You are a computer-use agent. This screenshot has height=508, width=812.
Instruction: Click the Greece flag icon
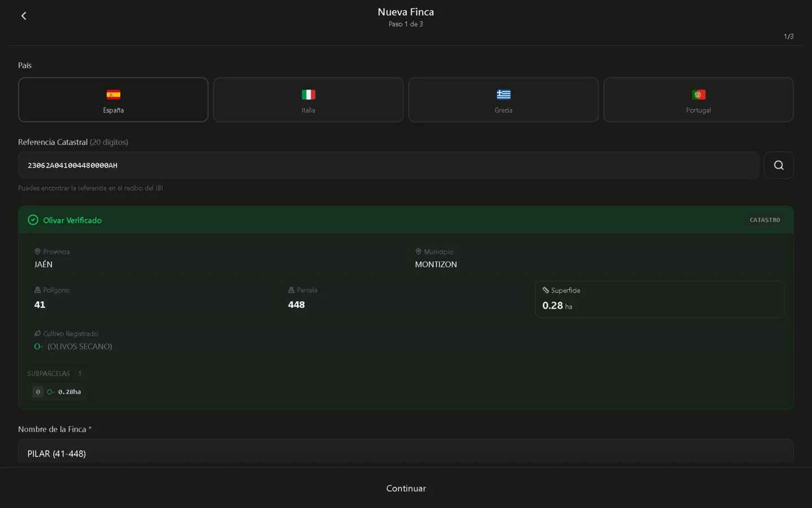tap(504, 94)
